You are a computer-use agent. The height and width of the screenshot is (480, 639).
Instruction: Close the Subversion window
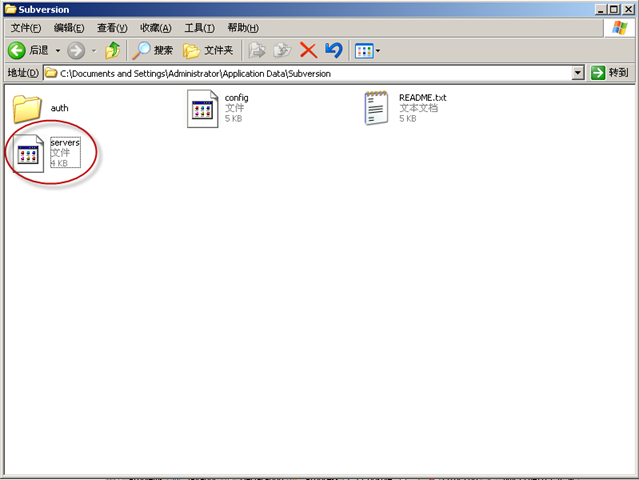[628, 9]
